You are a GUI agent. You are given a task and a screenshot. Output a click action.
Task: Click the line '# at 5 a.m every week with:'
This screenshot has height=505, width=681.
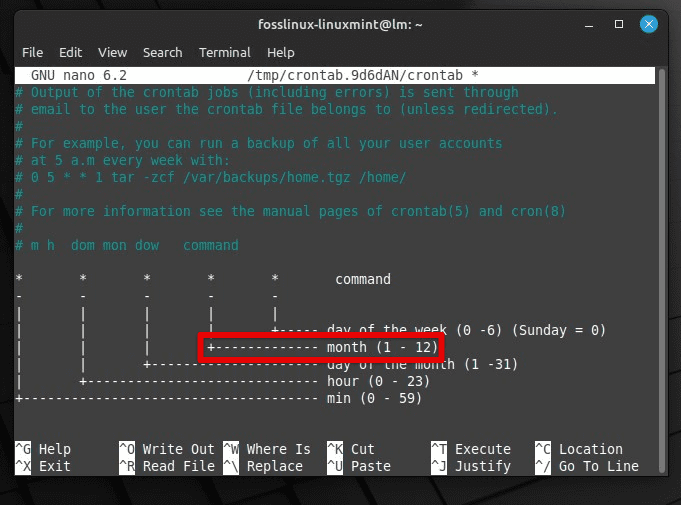click(122, 160)
